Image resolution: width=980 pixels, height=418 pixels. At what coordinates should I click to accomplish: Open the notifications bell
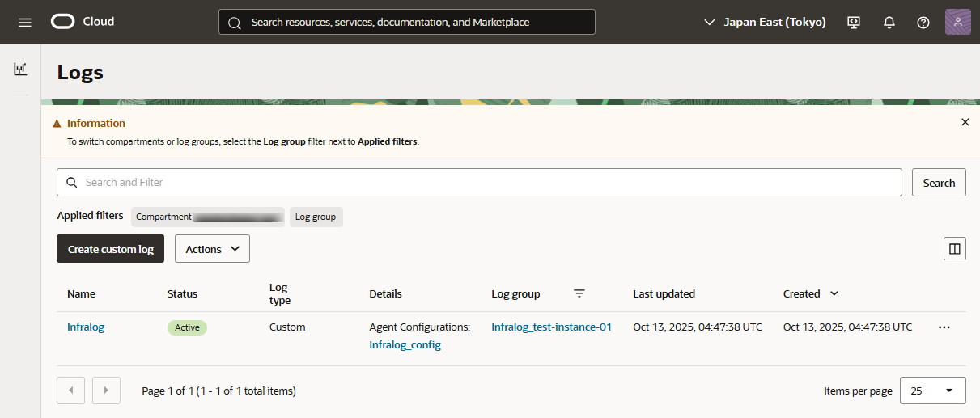[889, 22]
